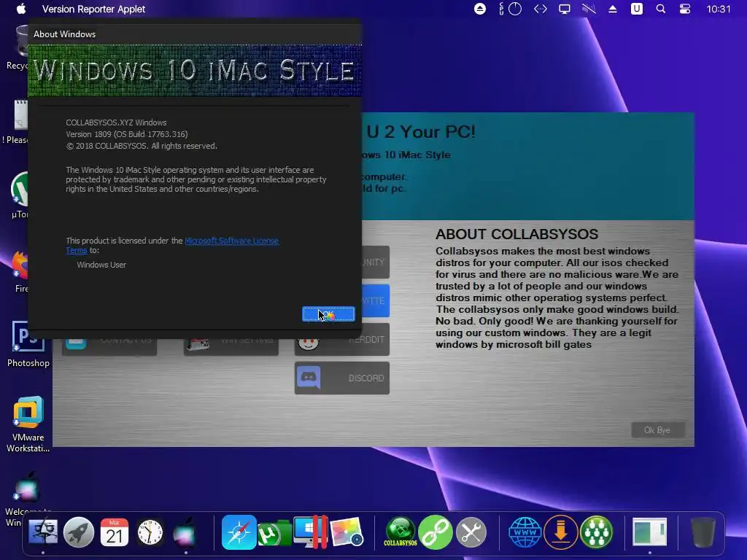Open the green people group icon in dock

pyautogui.click(x=596, y=532)
